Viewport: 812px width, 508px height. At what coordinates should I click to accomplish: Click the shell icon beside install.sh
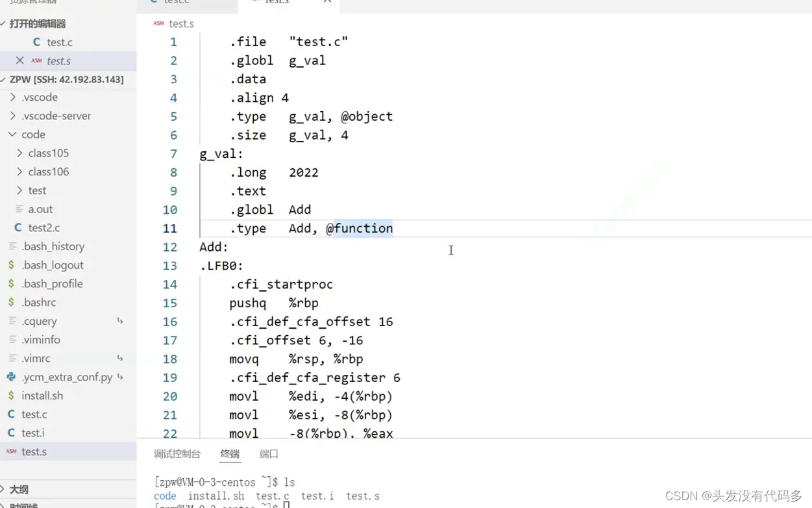[x=11, y=396]
